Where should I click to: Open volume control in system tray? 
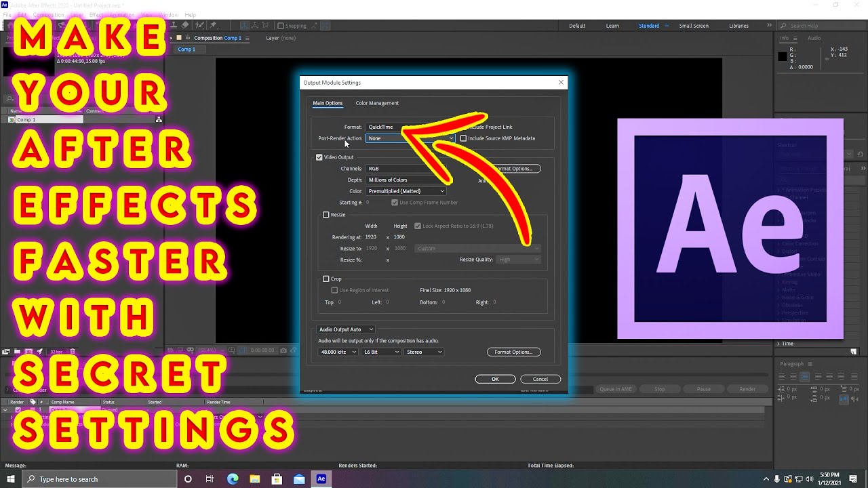(x=810, y=479)
